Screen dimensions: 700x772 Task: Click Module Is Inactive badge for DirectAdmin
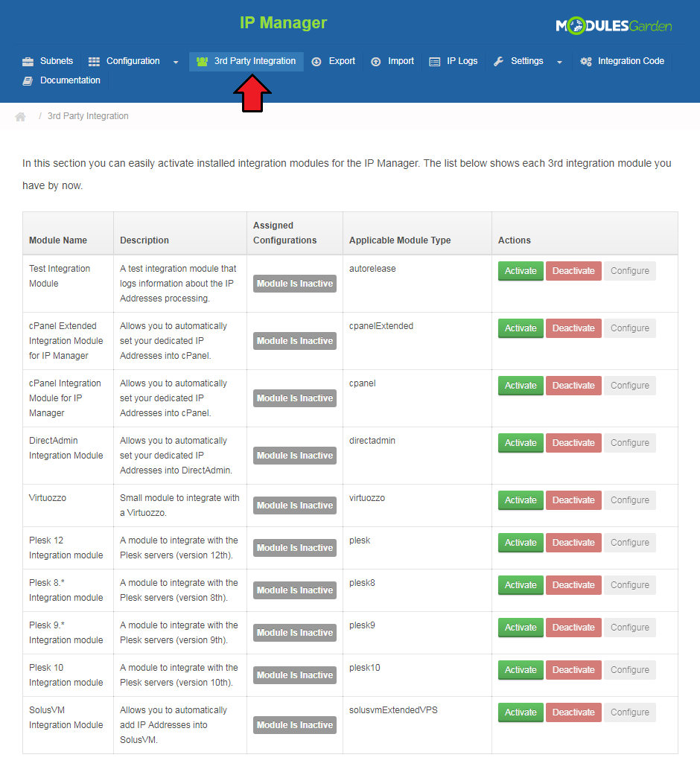click(295, 456)
